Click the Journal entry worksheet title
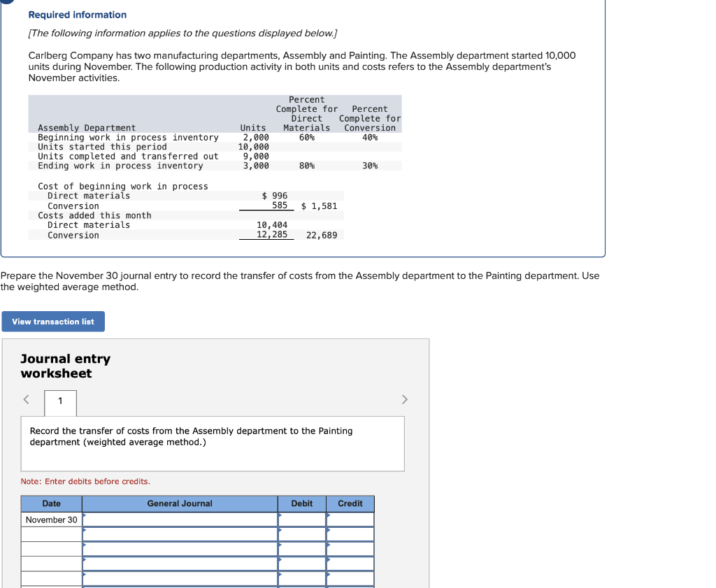 coord(66,366)
